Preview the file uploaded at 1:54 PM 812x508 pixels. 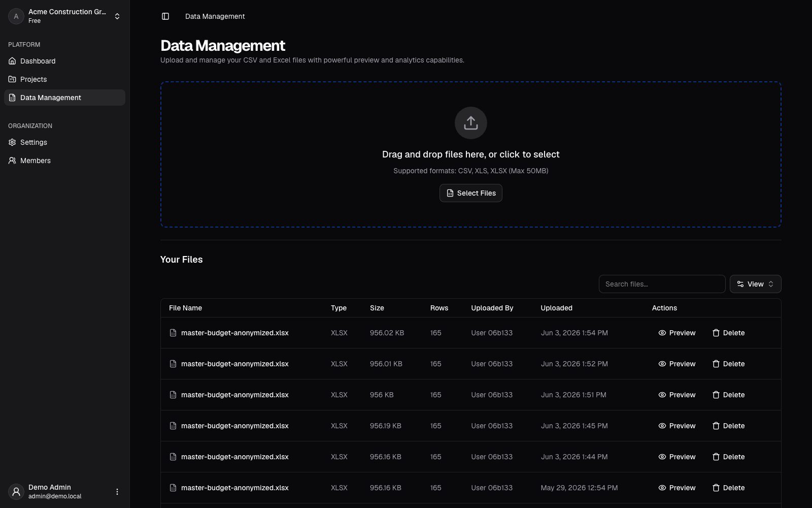coord(676,333)
